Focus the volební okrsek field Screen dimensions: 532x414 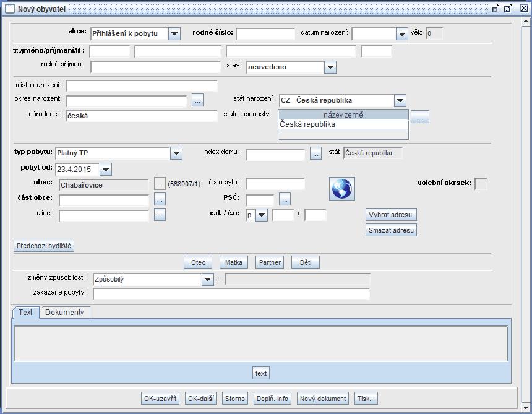tap(481, 184)
